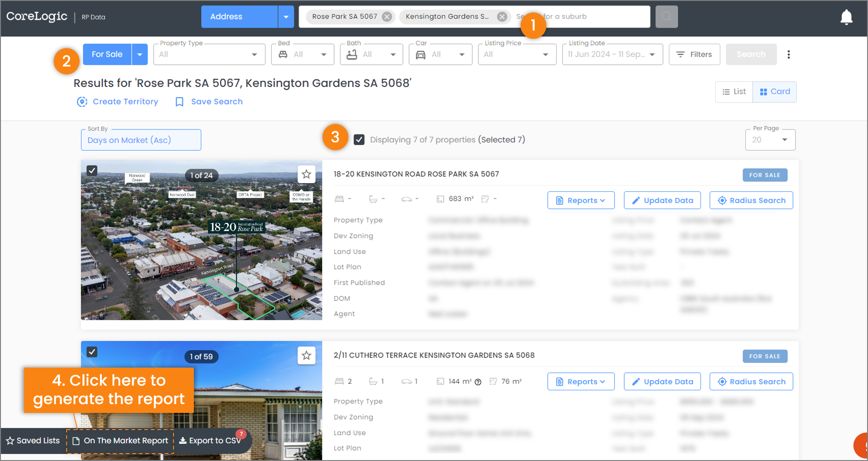Open Saved Lists in bottom bar
Image resolution: width=868 pixels, height=461 pixels.
pos(33,441)
